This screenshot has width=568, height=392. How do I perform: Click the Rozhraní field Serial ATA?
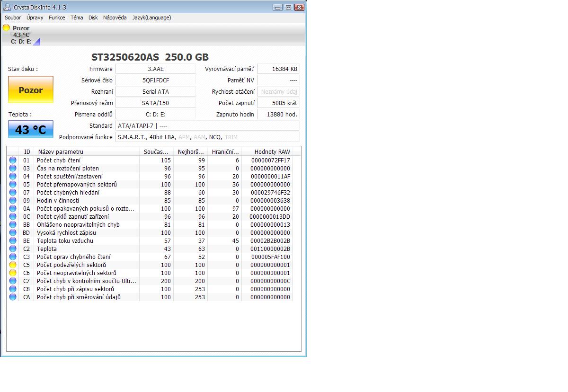click(156, 92)
